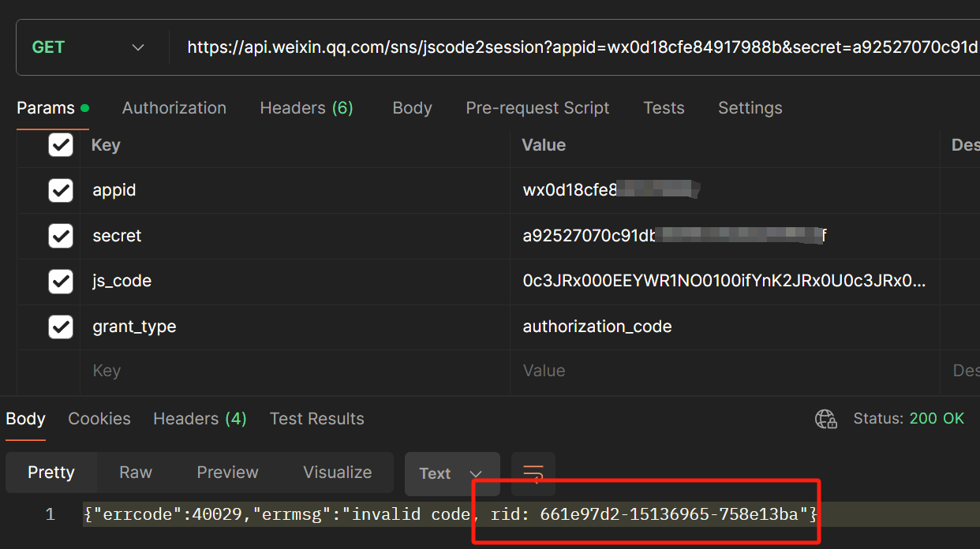Click the Status: 200 OK indicator
Viewport: 980px width, 549px height.
[x=909, y=419]
